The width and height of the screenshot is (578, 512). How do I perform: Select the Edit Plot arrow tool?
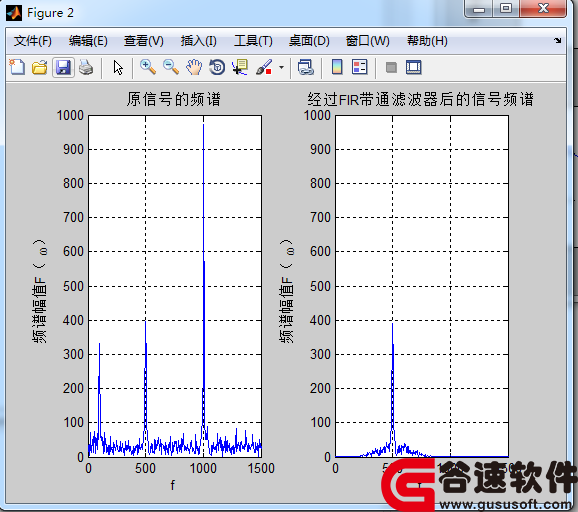(118, 67)
